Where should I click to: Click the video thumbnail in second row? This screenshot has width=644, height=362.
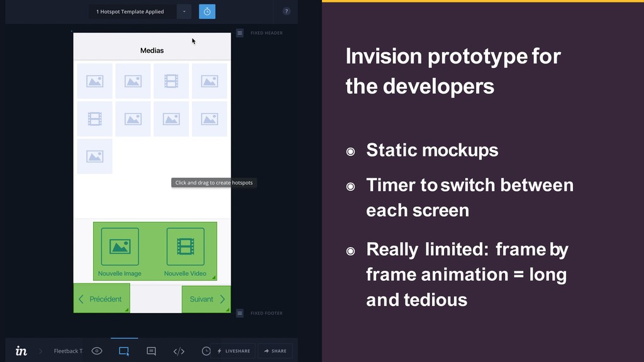click(95, 119)
